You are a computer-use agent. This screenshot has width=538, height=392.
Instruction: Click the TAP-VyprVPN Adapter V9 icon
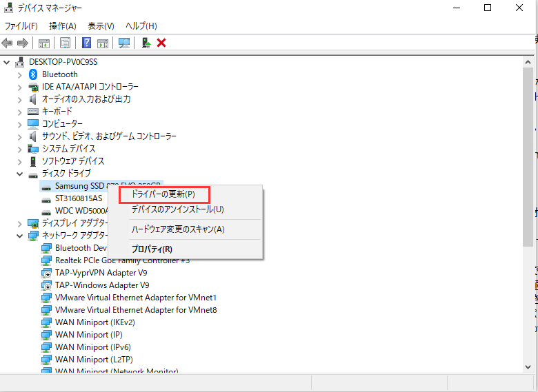pos(46,273)
